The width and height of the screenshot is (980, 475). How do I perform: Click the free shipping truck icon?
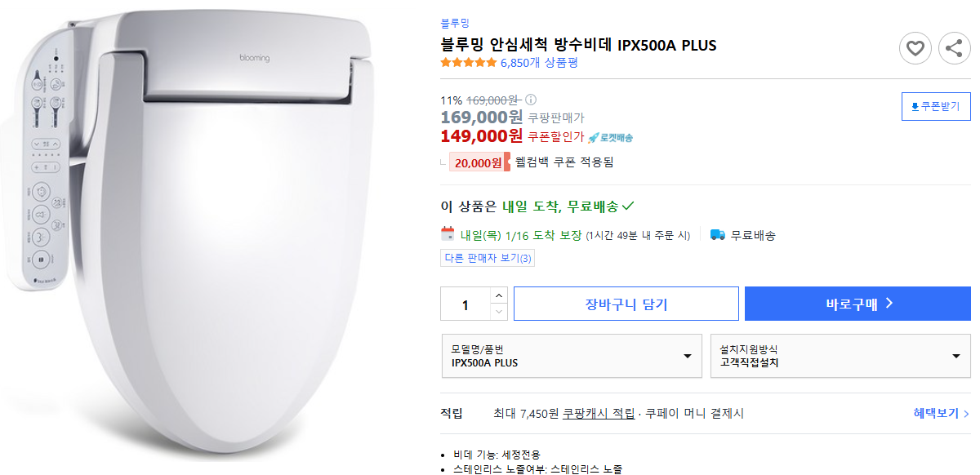[717, 235]
